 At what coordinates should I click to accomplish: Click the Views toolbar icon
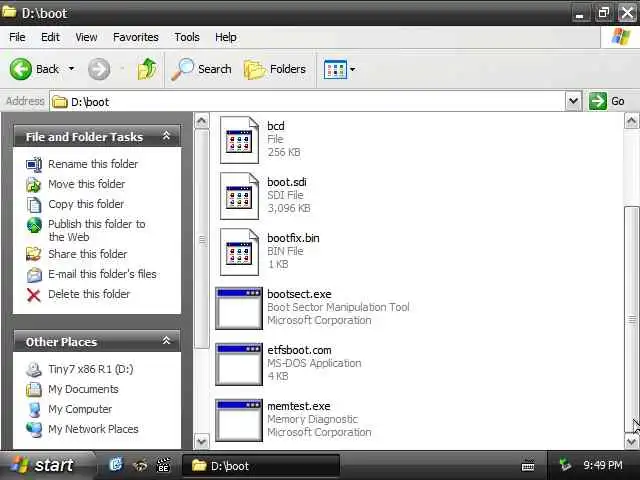coord(335,69)
